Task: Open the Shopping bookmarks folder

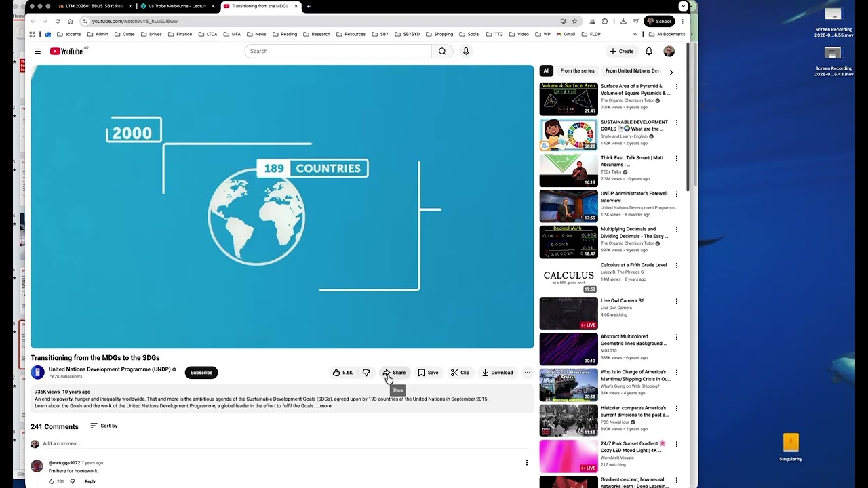Action: click(439, 34)
